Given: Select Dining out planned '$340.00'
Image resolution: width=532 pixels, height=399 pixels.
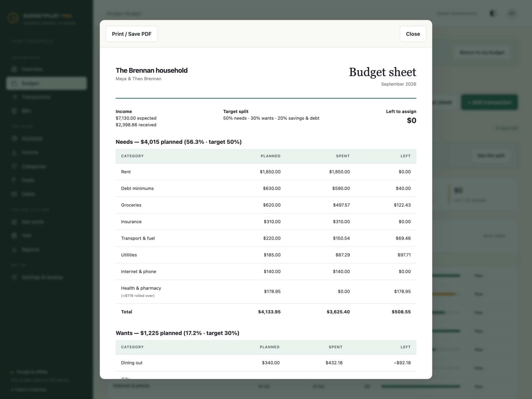Looking at the screenshot, I should [270, 363].
